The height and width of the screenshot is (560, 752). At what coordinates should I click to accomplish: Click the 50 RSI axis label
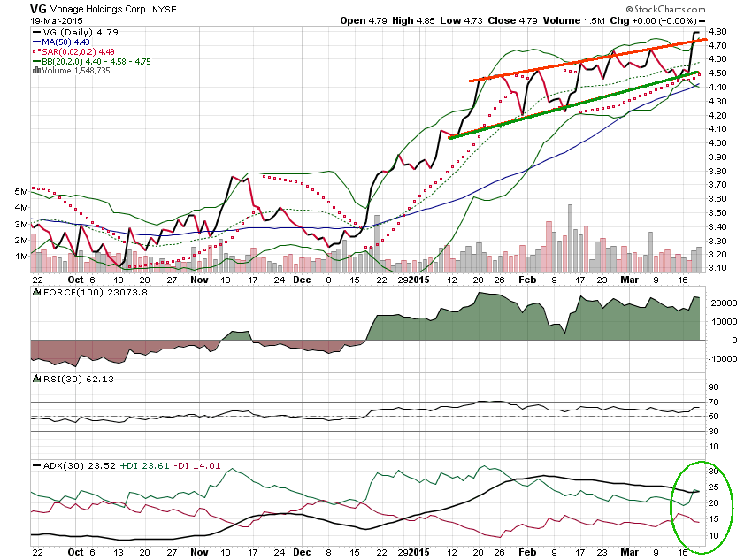[x=714, y=417]
